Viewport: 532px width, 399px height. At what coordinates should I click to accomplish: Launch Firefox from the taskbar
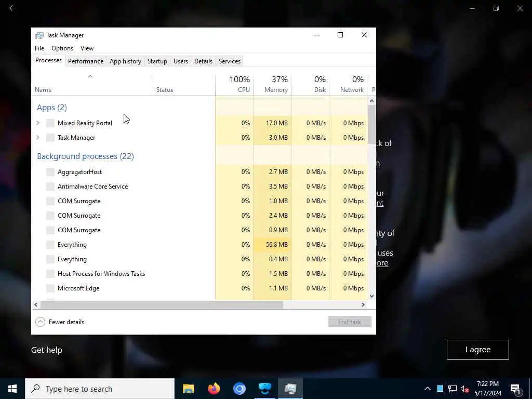click(x=214, y=389)
